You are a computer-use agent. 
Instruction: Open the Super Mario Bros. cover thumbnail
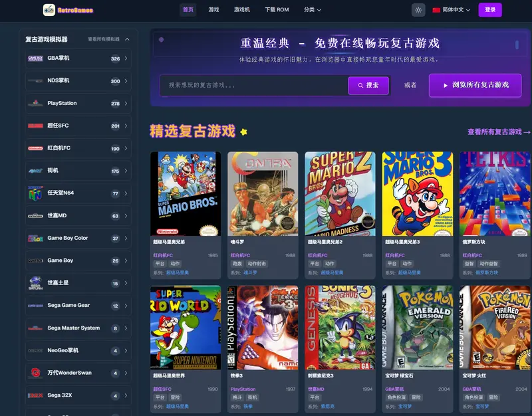186,193
